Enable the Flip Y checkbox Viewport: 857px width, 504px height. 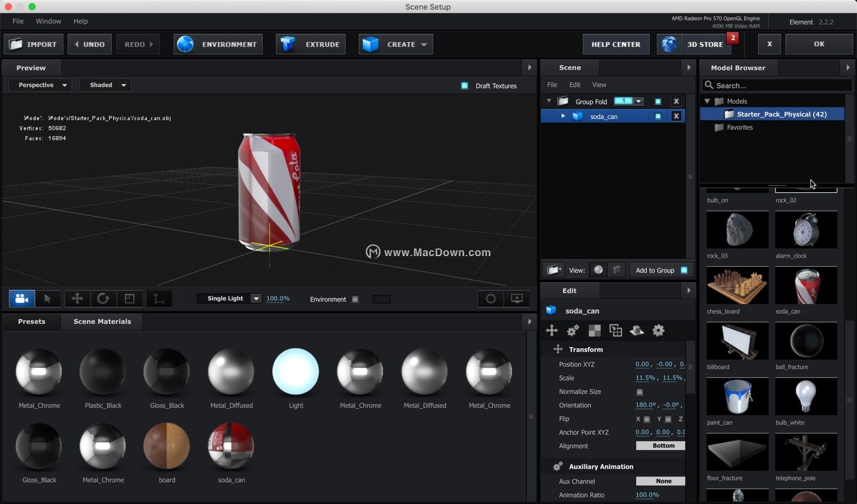668,419
